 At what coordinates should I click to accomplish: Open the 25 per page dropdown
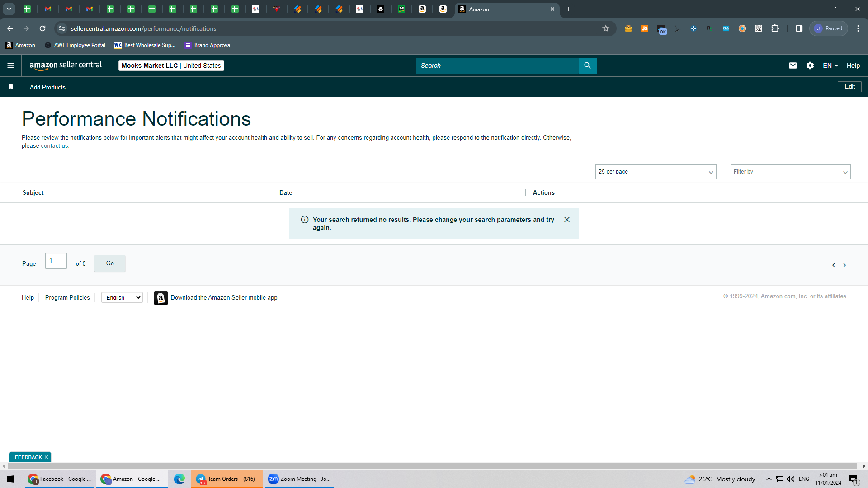click(x=656, y=172)
